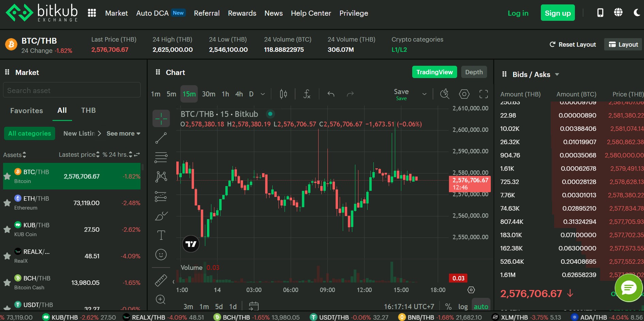The width and height of the screenshot is (644, 321).
Task: Select the ETH/THB market row
Action: coord(72,203)
